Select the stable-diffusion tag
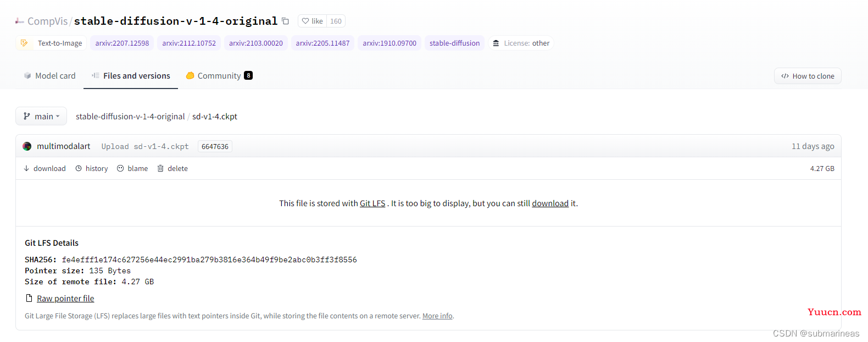This screenshot has width=868, height=342. [454, 43]
